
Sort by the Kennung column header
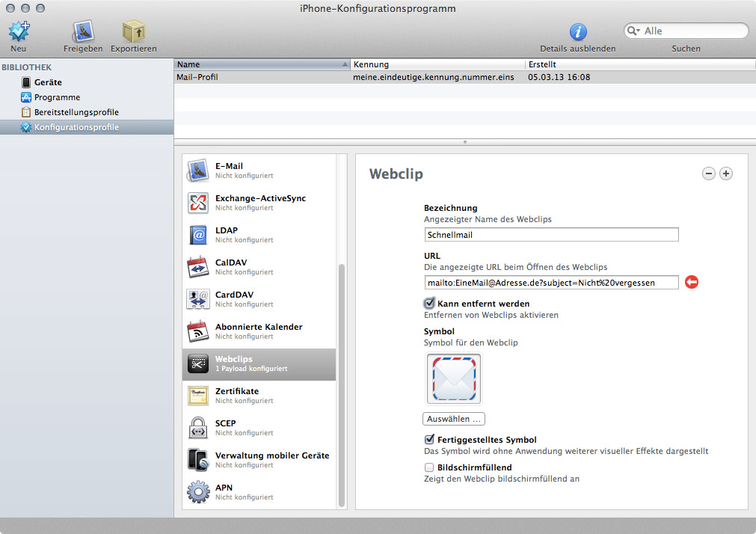[437, 64]
